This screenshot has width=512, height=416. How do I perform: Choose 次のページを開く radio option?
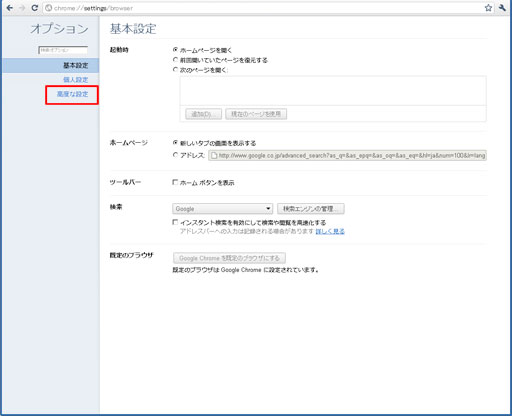175,70
